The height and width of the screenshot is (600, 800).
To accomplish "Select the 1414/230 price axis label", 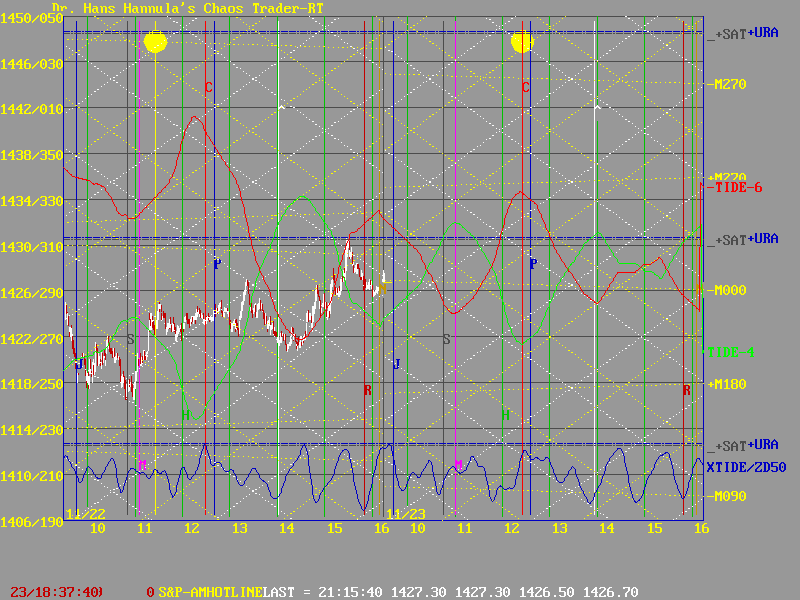I will tap(32, 430).
